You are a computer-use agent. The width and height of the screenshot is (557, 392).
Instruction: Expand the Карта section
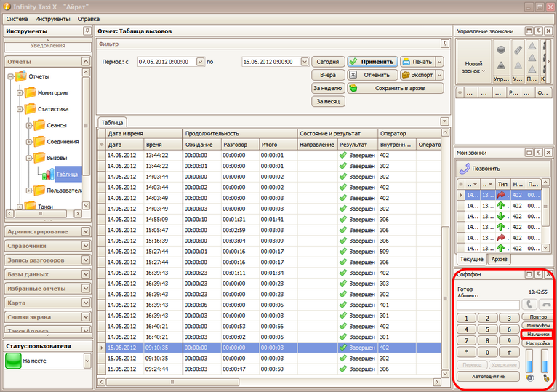click(86, 303)
